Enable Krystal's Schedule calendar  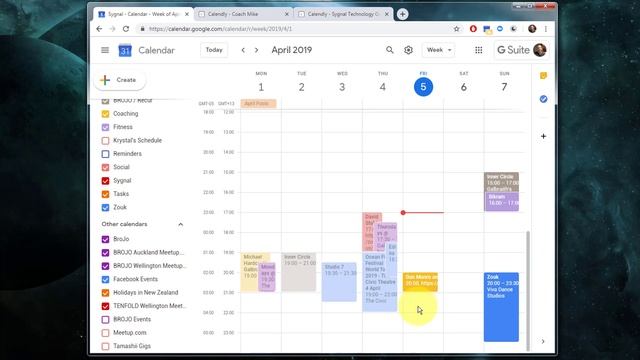click(x=105, y=141)
